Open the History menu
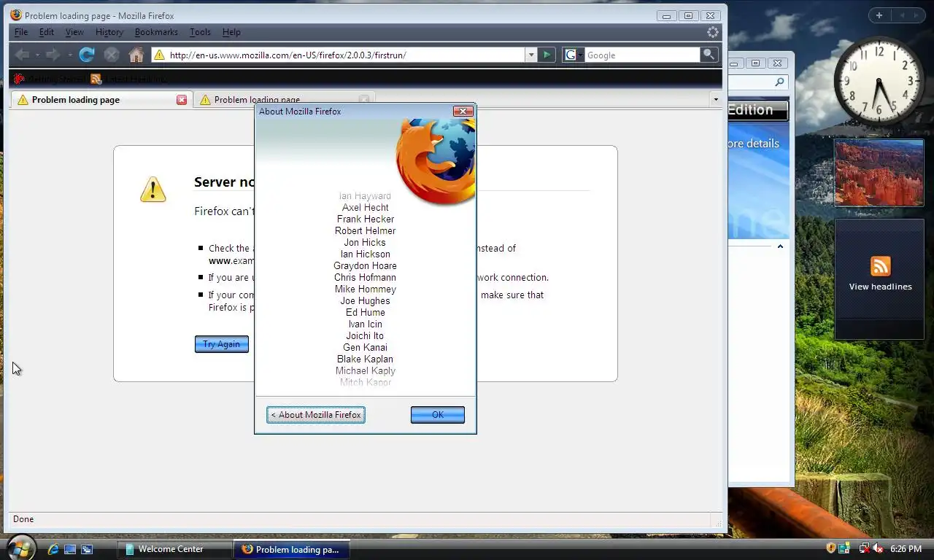This screenshot has height=560, width=934. [x=109, y=32]
